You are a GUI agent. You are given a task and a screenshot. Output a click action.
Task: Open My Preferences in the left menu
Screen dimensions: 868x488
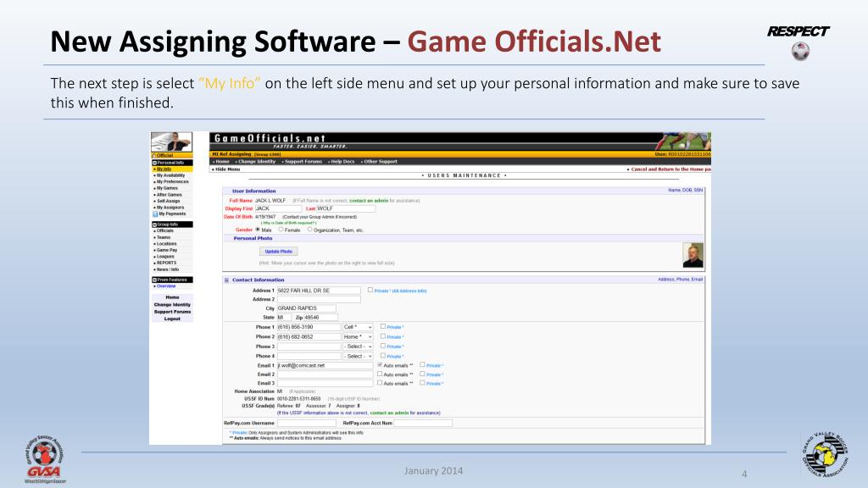(x=171, y=181)
